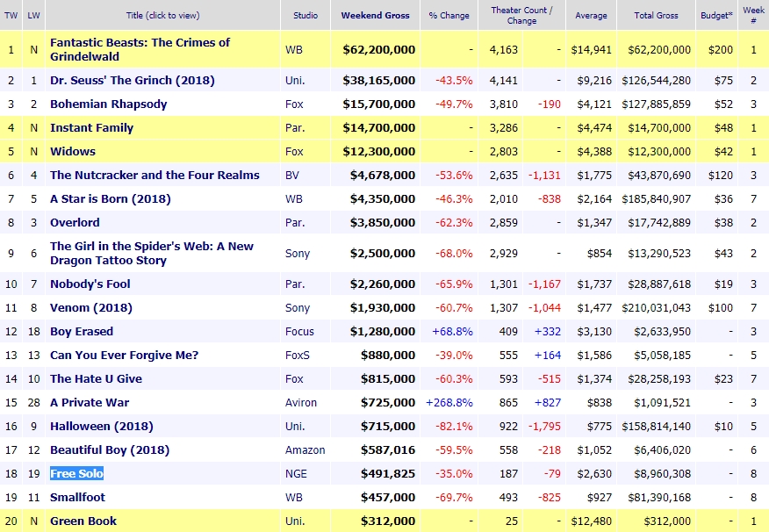Screen dimensions: 769x532
Task: Select the -49.7% change for Bohemian Rhapsody
Action: [x=454, y=104]
